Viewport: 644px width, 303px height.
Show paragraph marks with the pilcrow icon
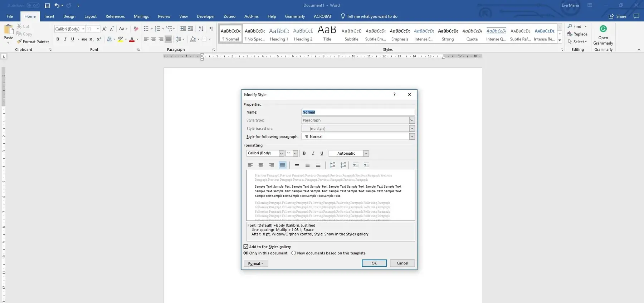(x=211, y=29)
